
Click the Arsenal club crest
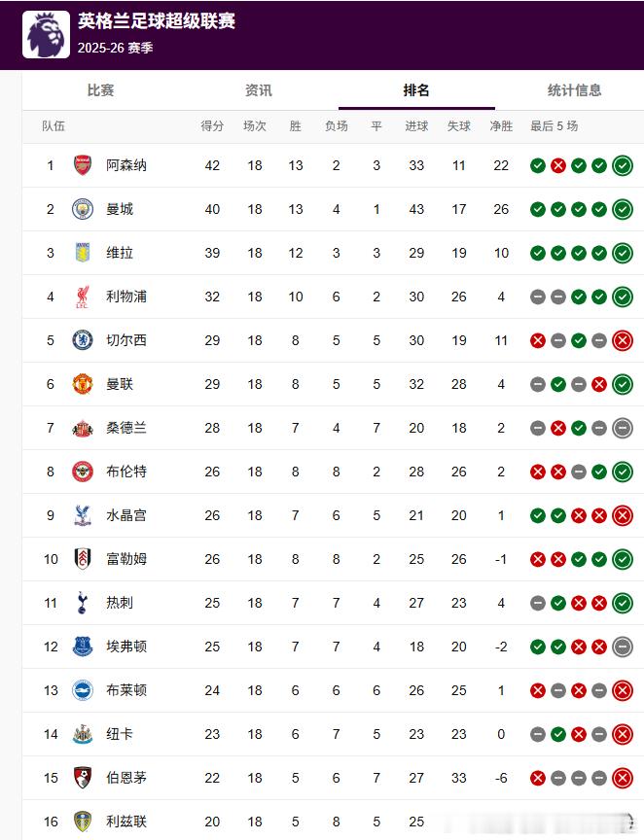[83, 165]
